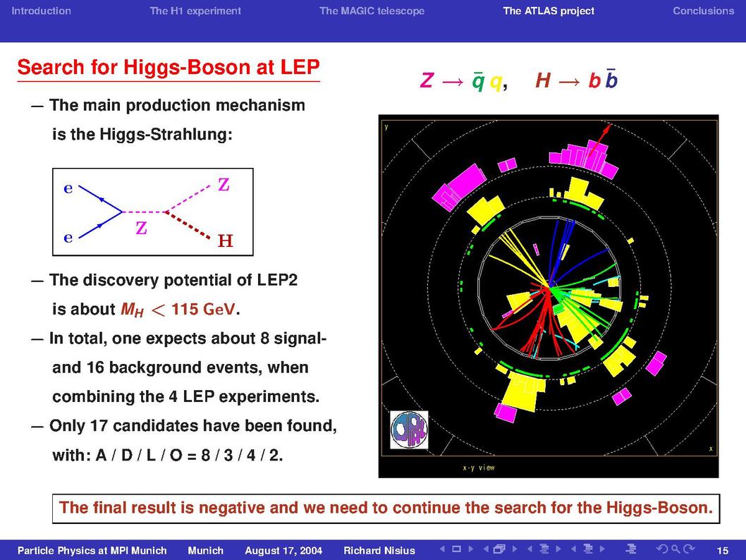Click the footer location 'Munich'
The image size is (746, 560).
point(205,551)
